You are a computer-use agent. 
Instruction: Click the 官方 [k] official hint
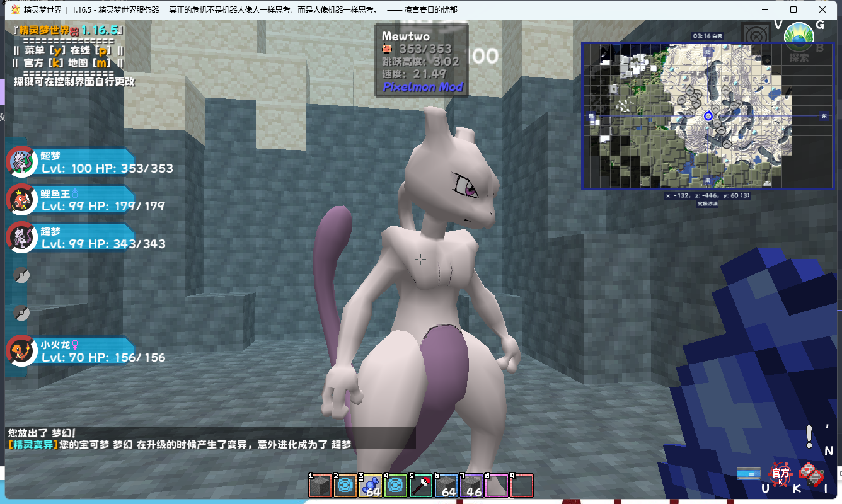(x=43, y=63)
